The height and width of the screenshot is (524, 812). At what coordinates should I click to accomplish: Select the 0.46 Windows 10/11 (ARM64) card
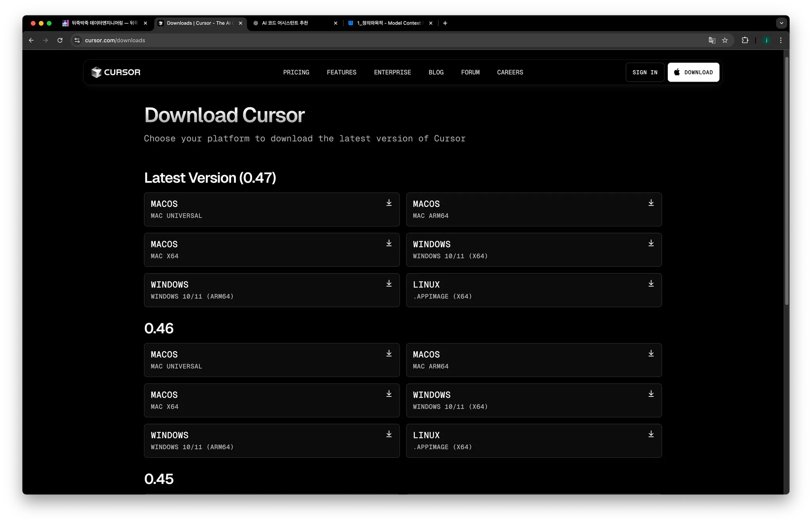pyautogui.click(x=272, y=441)
